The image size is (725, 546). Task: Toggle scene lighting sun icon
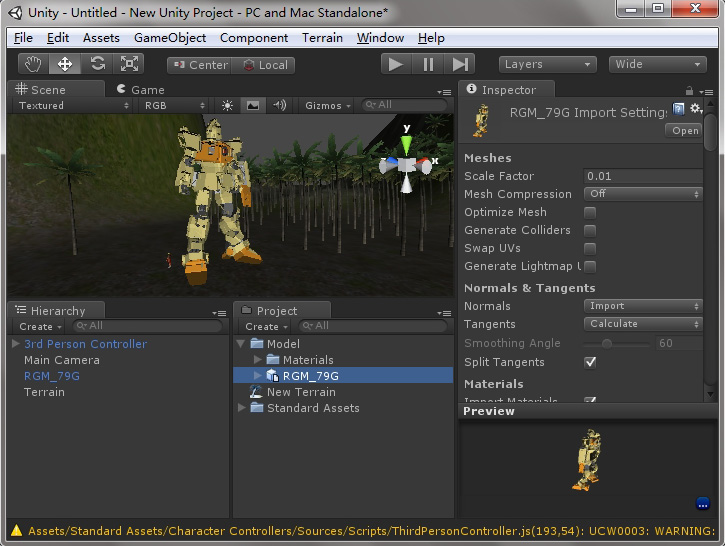(227, 105)
